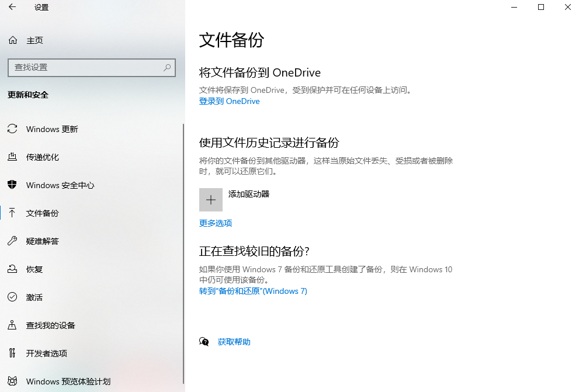
Task: Click the 疑难解答 wrench icon
Action: (12, 241)
